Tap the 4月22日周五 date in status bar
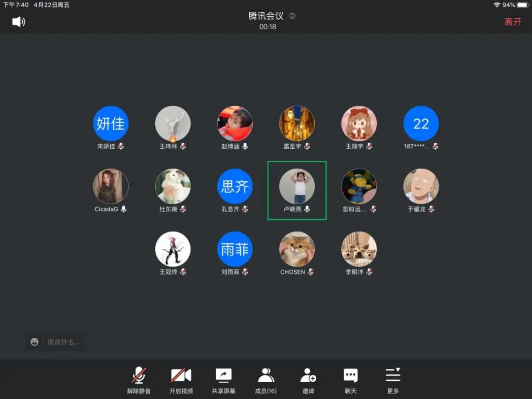The width and height of the screenshot is (532, 399). 52,5
